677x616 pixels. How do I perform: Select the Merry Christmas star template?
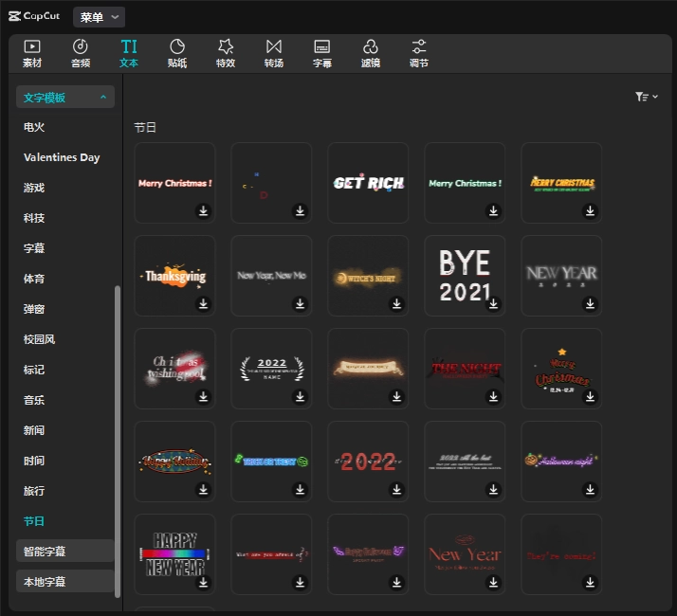pyautogui.click(x=561, y=369)
